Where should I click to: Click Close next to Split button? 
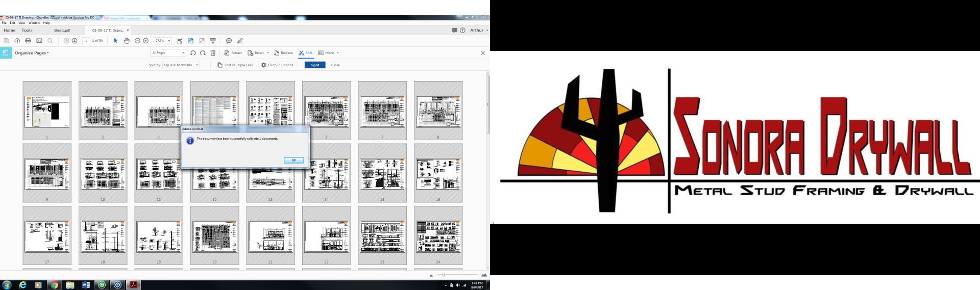335,65
